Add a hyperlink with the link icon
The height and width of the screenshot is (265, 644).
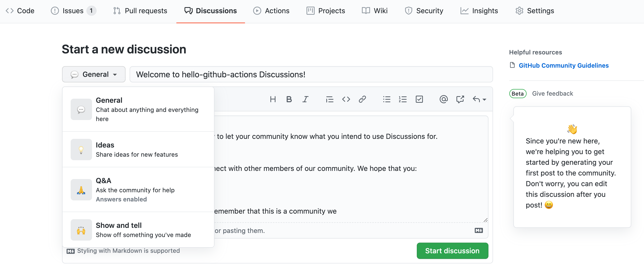362,99
